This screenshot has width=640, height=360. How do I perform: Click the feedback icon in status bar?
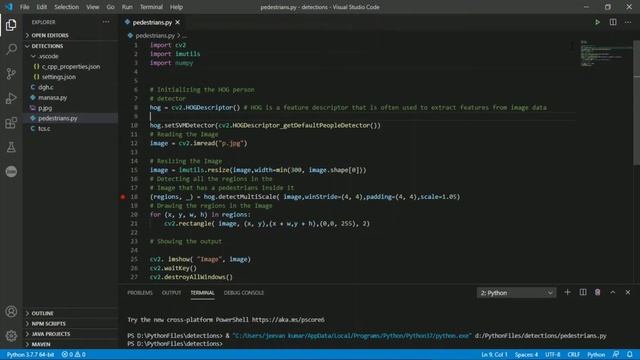616,354
